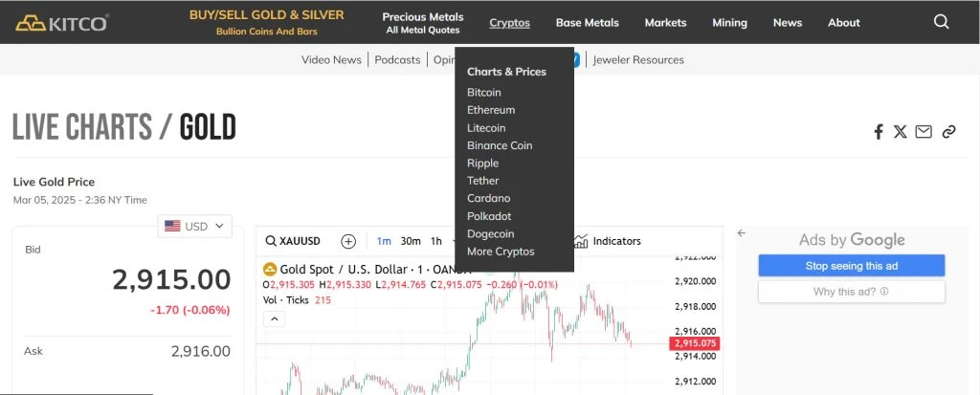Open the Base Metals menu
Image resolution: width=980 pixels, height=395 pixels.
(587, 23)
